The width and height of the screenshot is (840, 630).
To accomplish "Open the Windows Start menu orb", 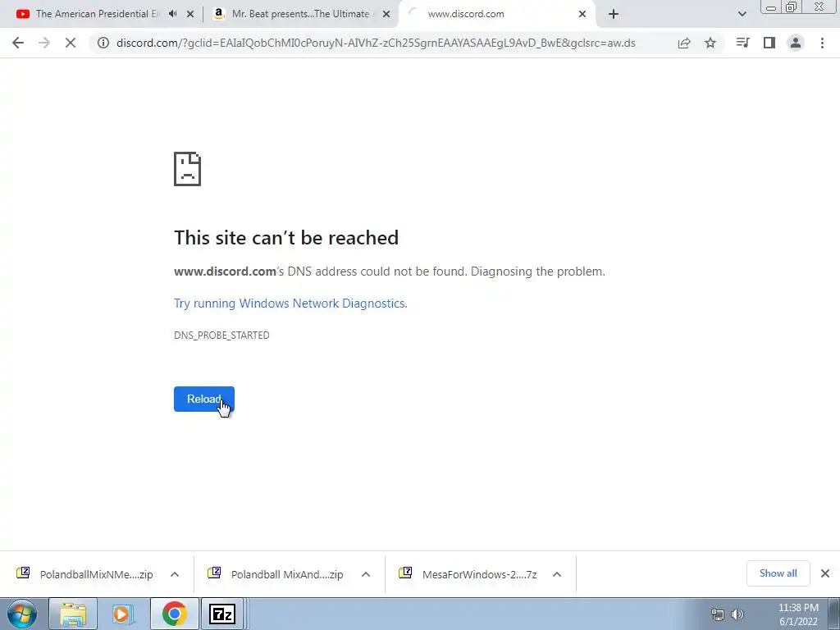I will pos(22,614).
